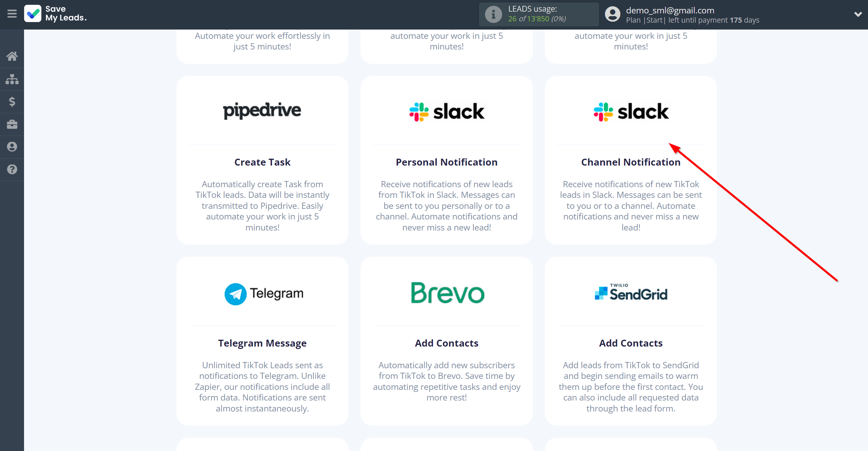Expand the account dropdown chevron
868x451 pixels.
858,14
